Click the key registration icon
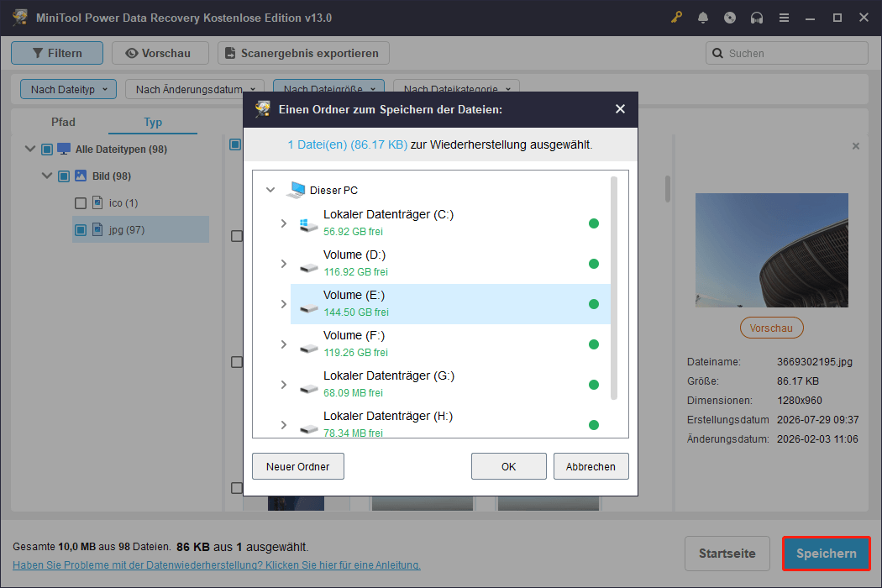This screenshot has height=588, width=882. point(676,18)
